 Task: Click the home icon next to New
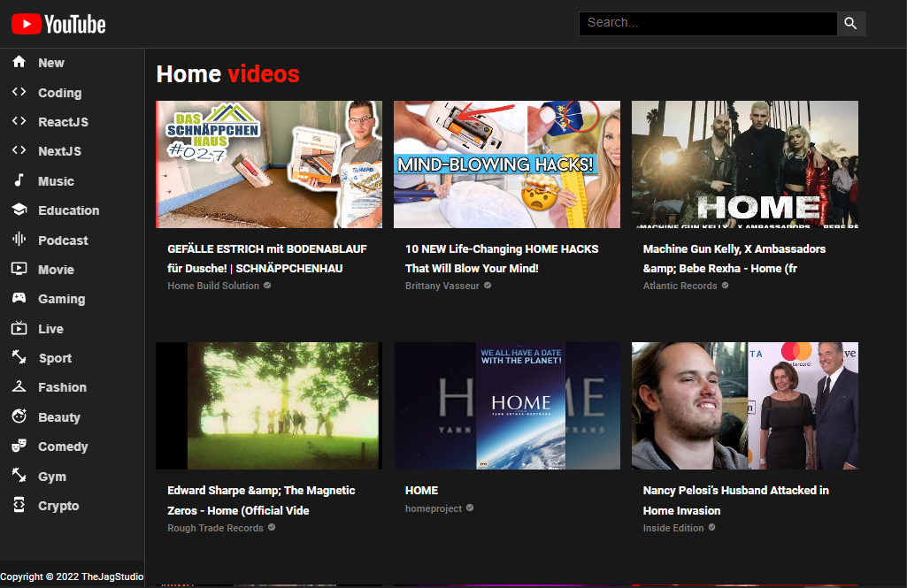click(19, 62)
